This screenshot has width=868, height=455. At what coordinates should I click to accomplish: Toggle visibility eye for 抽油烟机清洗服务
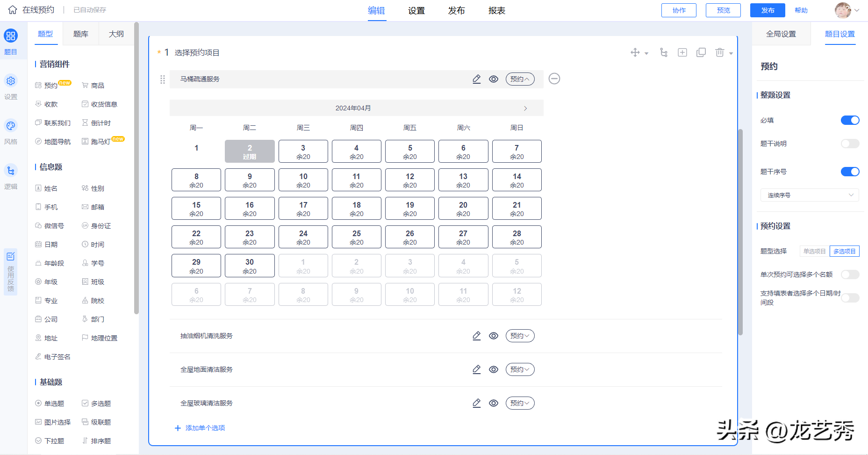[493, 336]
